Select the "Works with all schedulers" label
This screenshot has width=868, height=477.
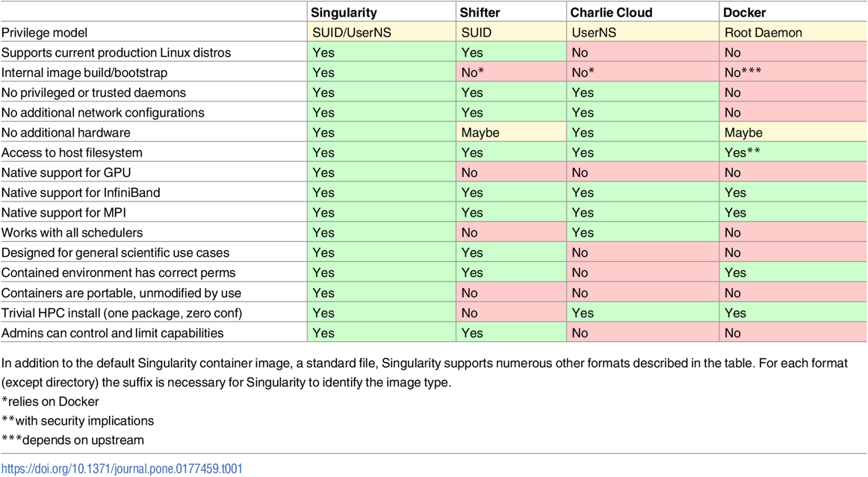point(72,233)
